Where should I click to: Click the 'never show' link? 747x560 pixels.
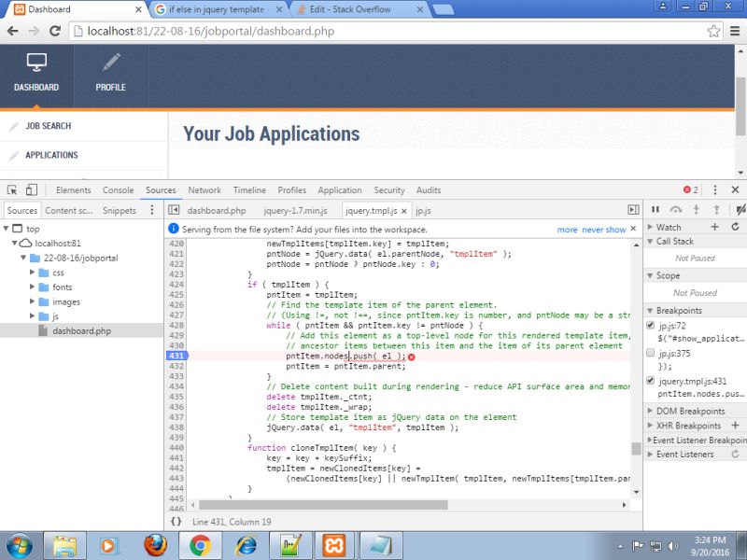coord(603,230)
